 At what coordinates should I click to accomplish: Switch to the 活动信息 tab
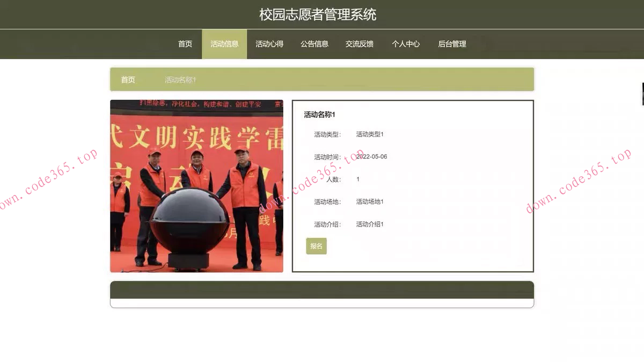click(224, 44)
